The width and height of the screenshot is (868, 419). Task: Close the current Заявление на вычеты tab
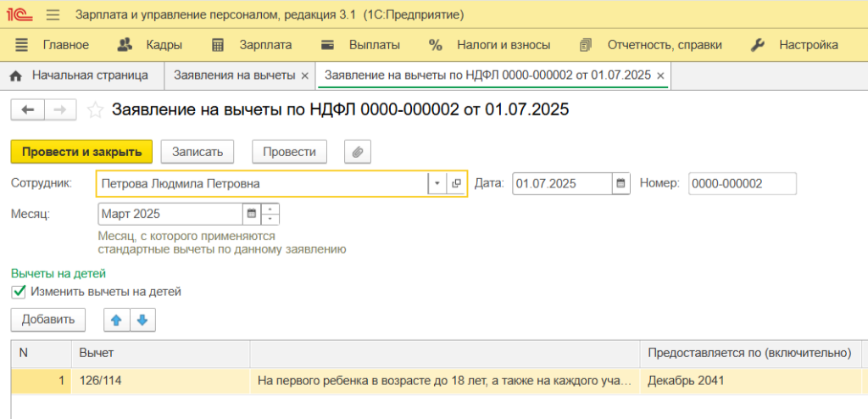660,75
